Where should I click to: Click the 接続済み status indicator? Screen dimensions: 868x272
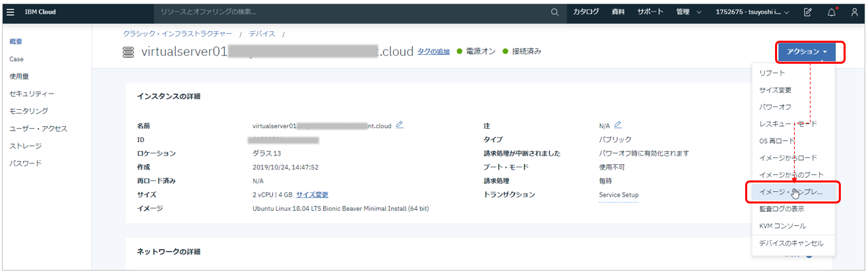click(x=522, y=52)
